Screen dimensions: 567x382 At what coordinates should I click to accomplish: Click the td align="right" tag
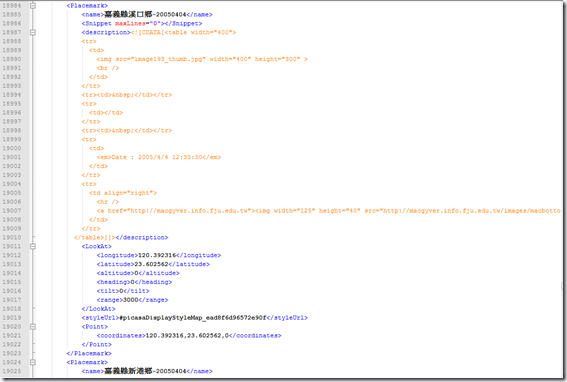pos(123,193)
